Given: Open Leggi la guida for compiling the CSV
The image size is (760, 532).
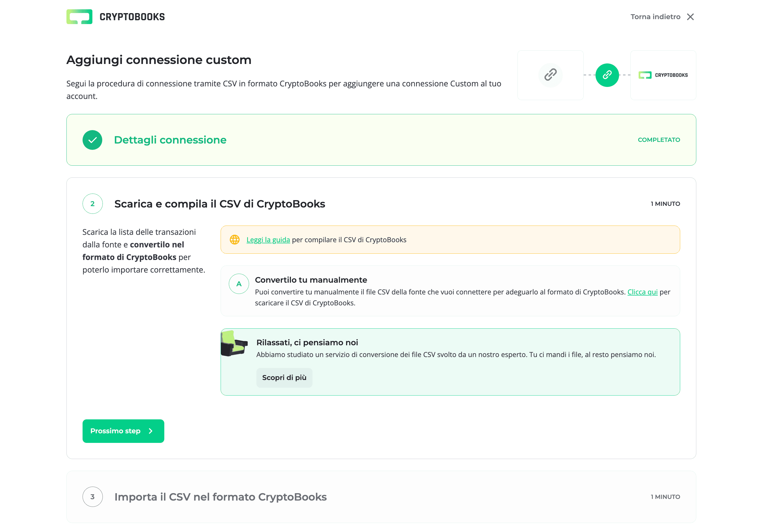Looking at the screenshot, I should [268, 239].
